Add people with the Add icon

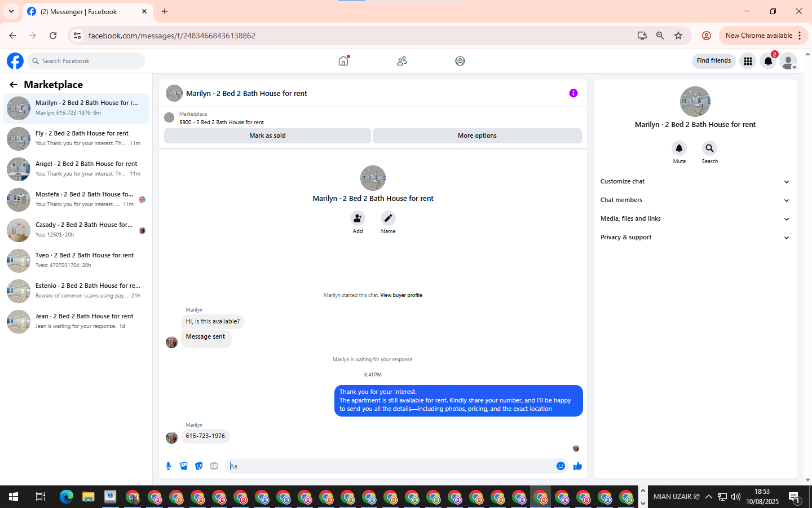(x=358, y=218)
